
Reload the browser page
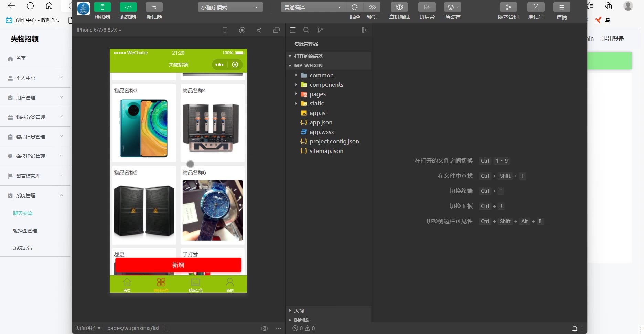tap(30, 6)
